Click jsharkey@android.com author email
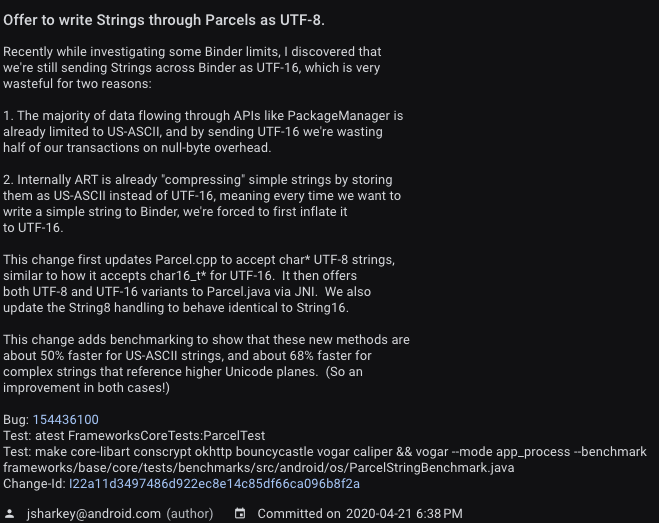 point(94,514)
